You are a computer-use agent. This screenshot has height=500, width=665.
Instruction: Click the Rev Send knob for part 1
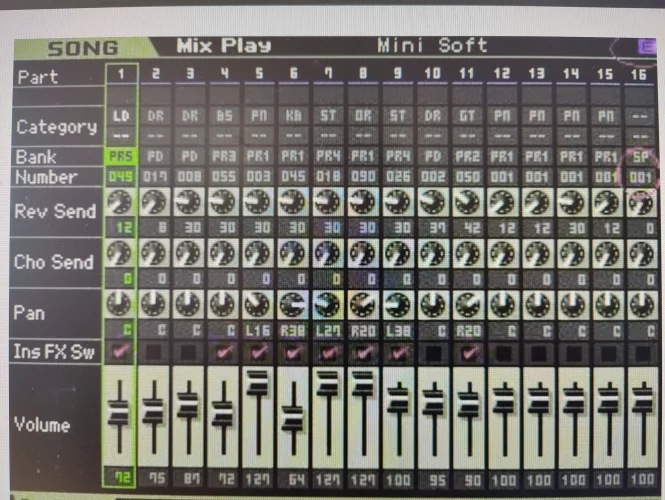pyautogui.click(x=119, y=203)
